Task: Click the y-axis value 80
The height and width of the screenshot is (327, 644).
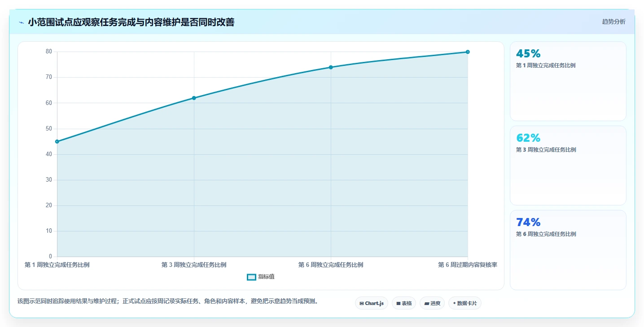Action: [49, 52]
